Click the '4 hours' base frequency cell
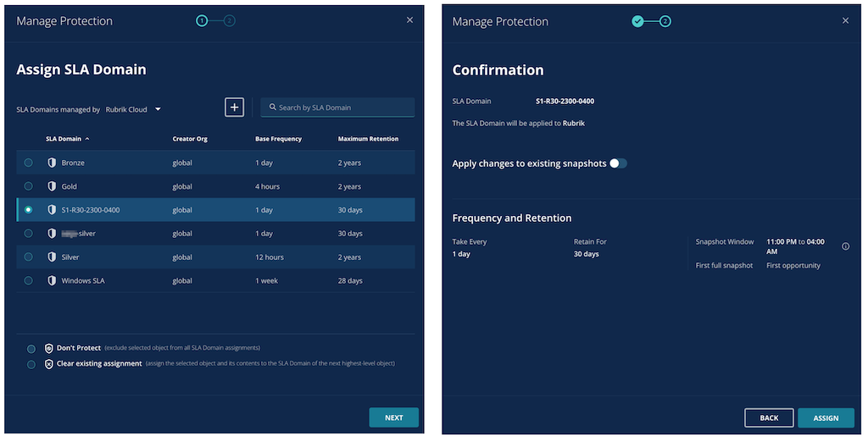Image resolution: width=868 pixels, height=442 pixels. [x=267, y=186]
